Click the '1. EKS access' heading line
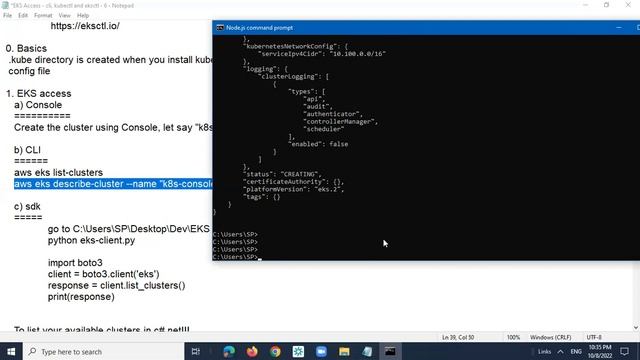This screenshot has height=360, width=640. pos(38,93)
